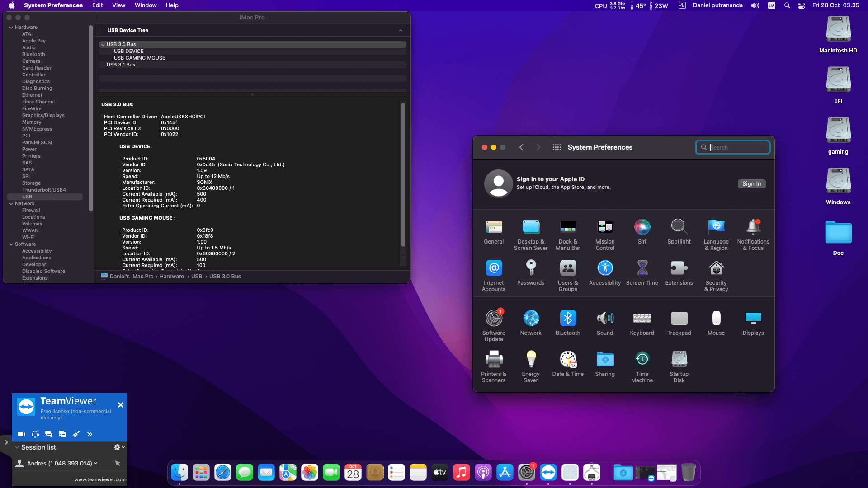This screenshot has height=488, width=868.
Task: Open the View menu
Action: click(x=118, y=5)
